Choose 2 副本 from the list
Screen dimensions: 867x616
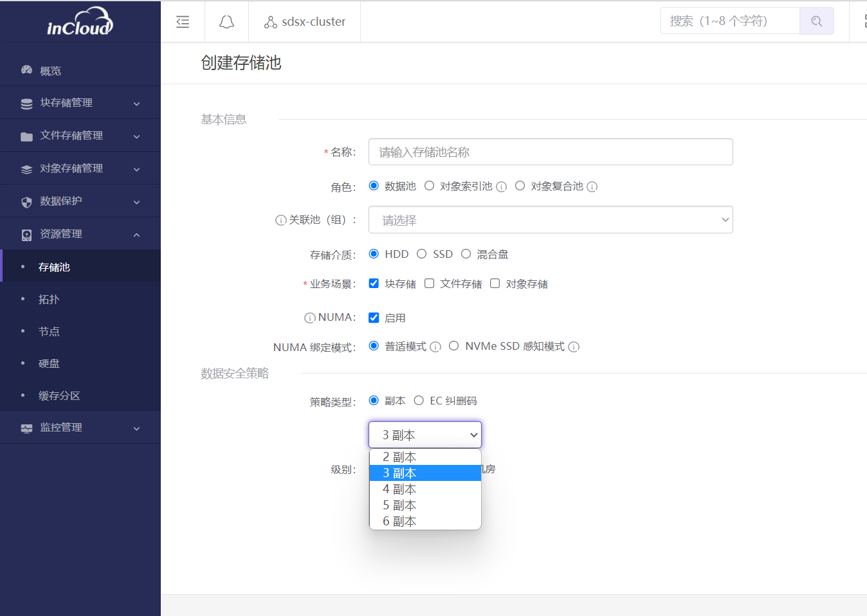(425, 457)
